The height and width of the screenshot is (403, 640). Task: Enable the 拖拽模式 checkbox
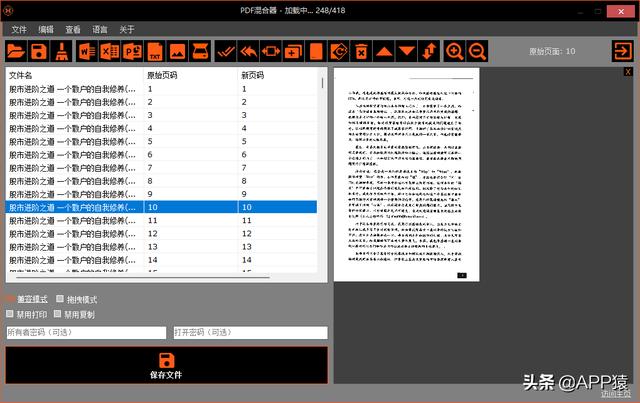(x=60, y=299)
